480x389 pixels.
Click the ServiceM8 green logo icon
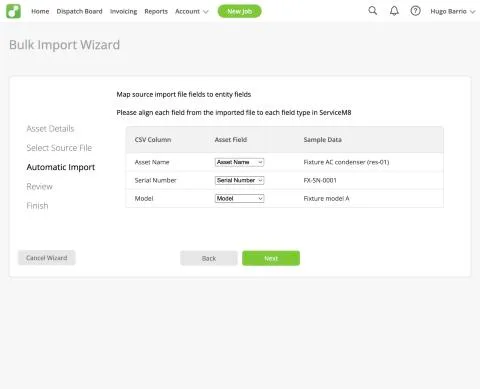point(13,11)
